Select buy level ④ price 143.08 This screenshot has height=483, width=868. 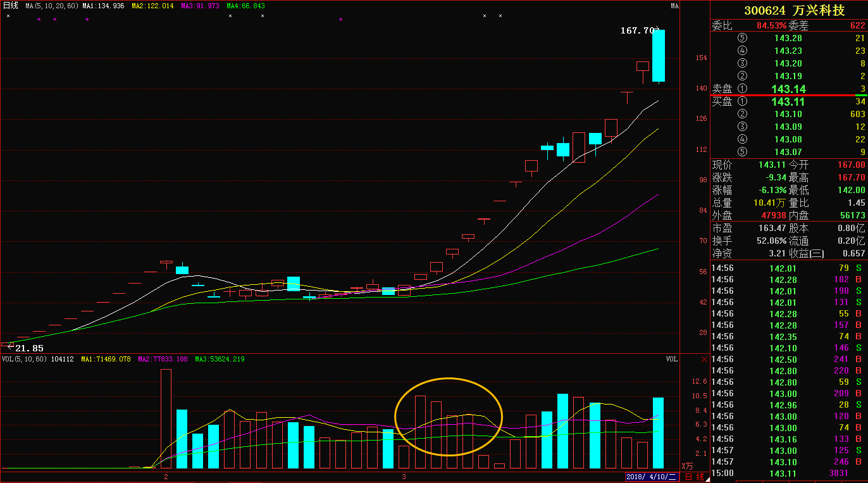click(x=788, y=139)
